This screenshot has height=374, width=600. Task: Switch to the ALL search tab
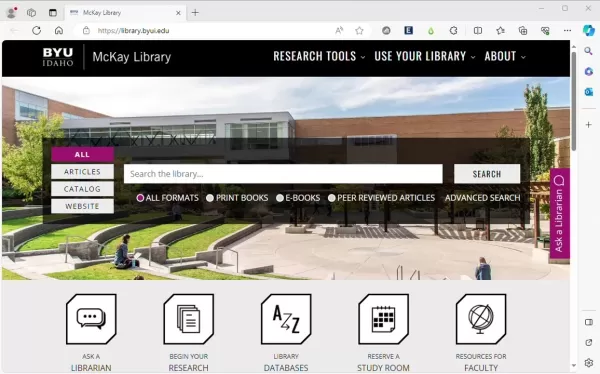point(82,155)
